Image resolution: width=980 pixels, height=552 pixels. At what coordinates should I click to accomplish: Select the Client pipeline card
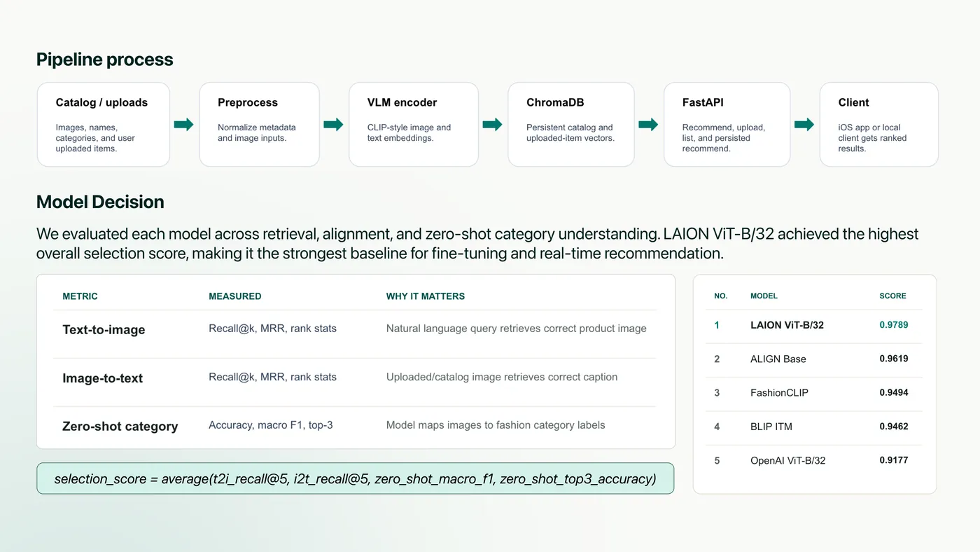pos(879,125)
